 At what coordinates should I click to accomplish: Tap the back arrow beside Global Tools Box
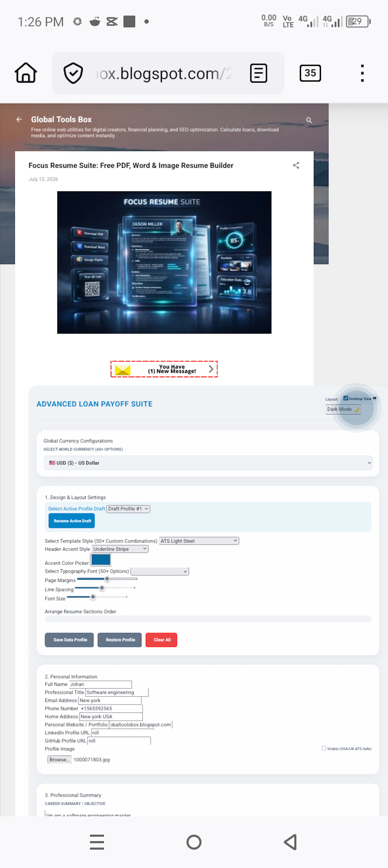(x=19, y=119)
